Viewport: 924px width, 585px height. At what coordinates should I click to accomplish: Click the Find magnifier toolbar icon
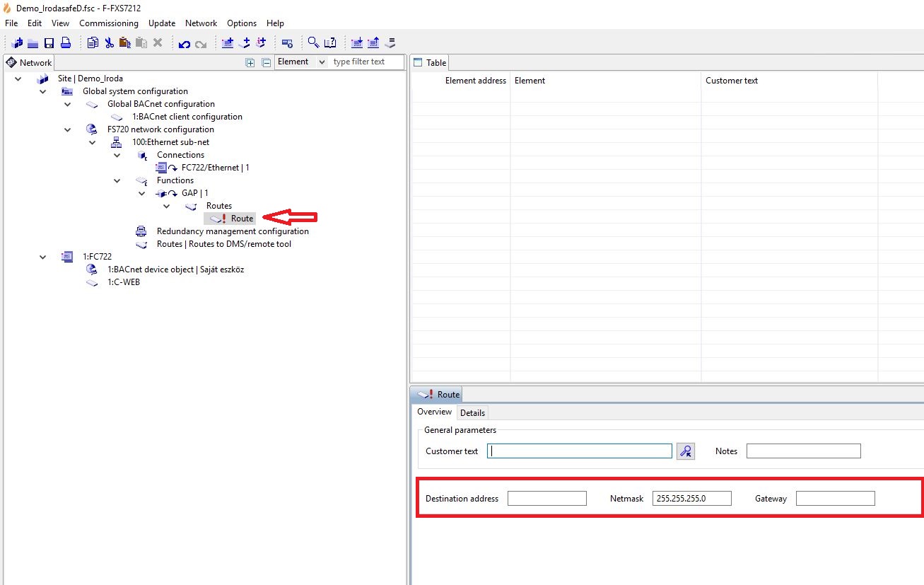point(313,43)
